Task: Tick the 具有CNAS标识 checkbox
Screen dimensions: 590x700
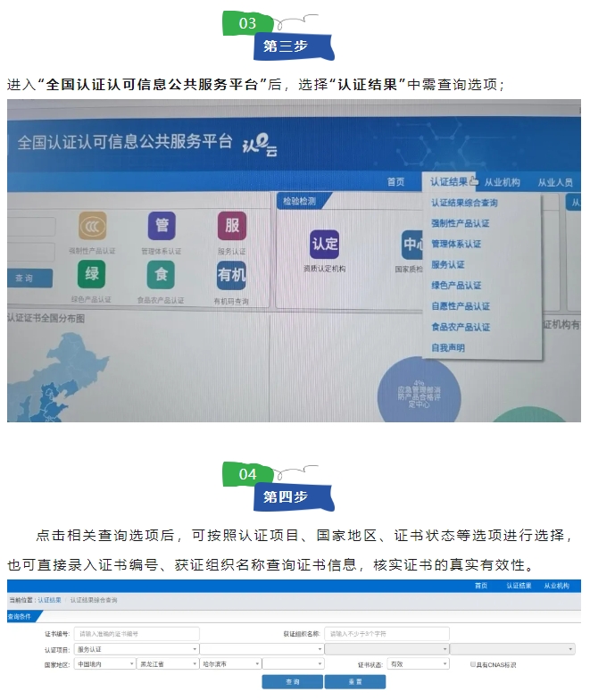Action: (473, 664)
